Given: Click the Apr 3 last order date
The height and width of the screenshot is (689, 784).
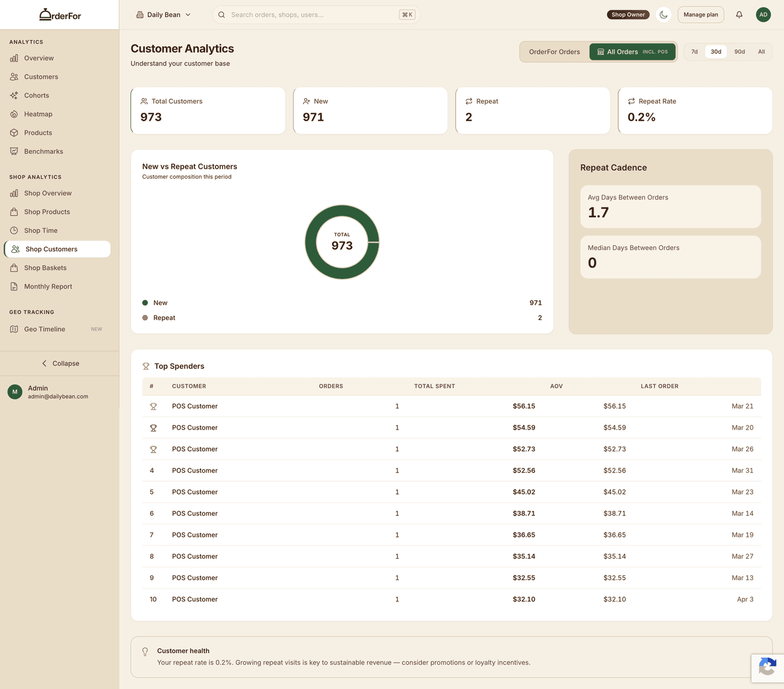Looking at the screenshot, I should [x=745, y=599].
